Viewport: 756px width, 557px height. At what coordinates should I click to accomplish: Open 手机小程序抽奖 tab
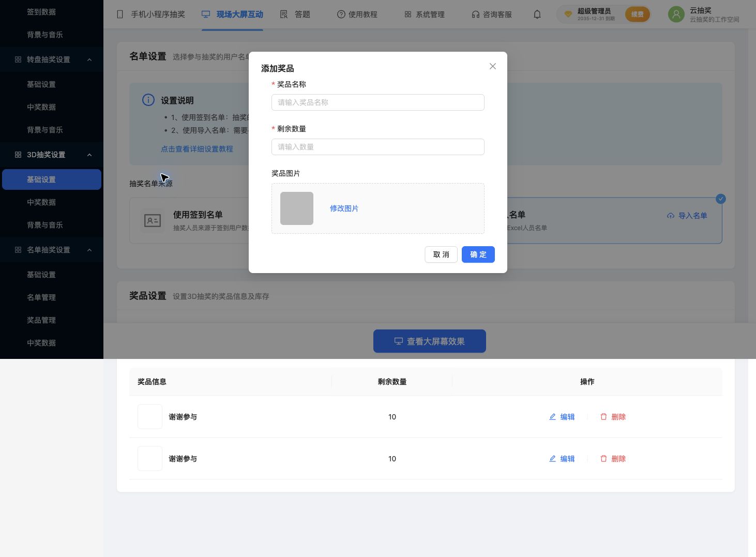coord(151,14)
